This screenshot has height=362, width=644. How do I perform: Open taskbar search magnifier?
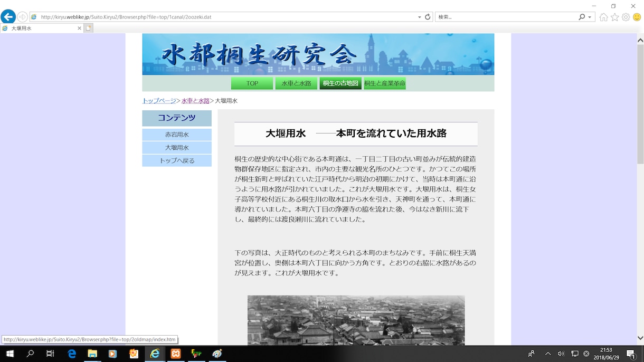point(30,354)
